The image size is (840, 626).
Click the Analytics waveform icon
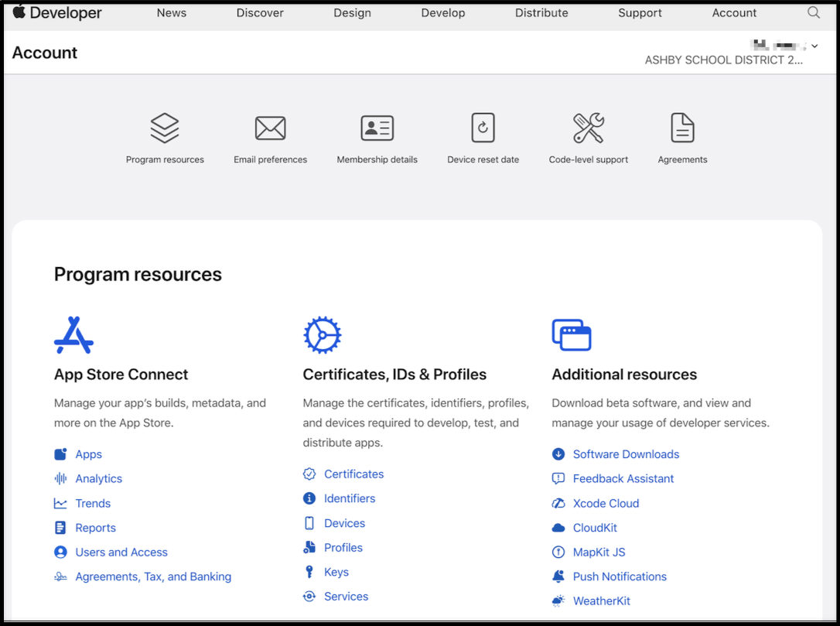(x=60, y=478)
